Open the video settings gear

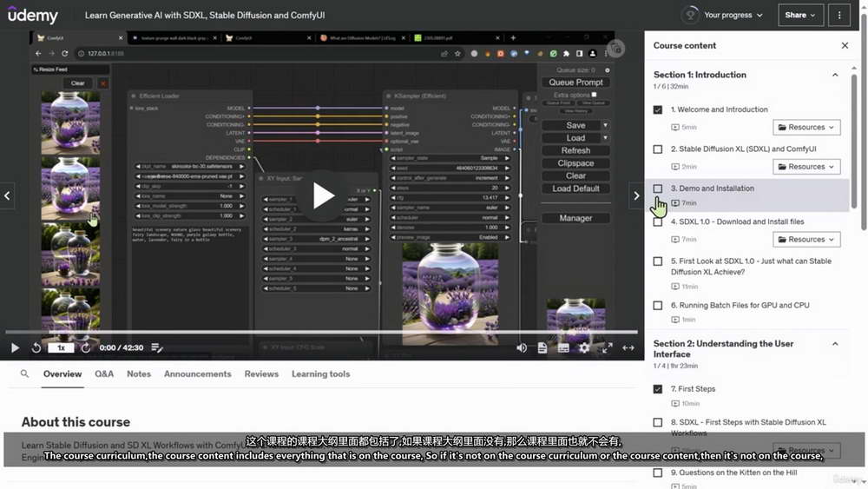(x=584, y=347)
